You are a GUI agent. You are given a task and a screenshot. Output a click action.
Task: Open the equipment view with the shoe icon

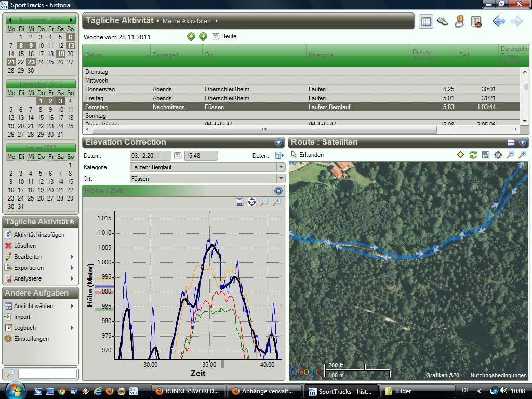pos(443,21)
